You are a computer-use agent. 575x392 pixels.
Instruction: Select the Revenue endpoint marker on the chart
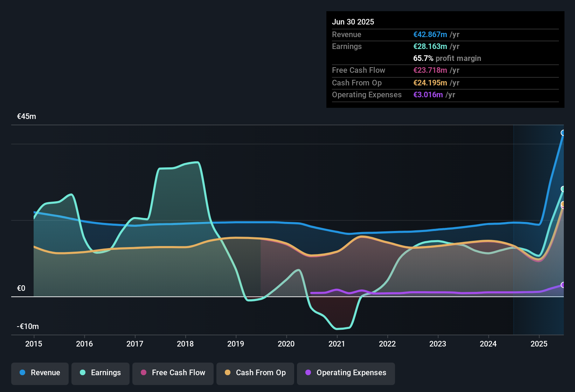tap(563, 132)
